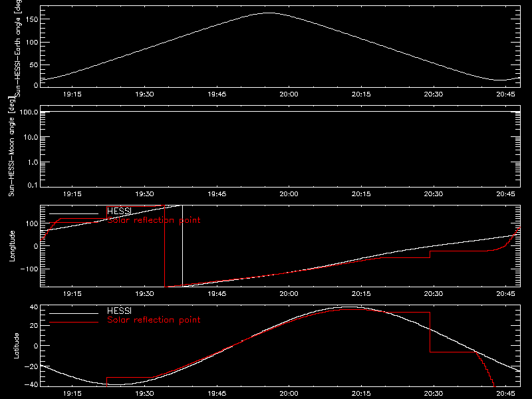Select HESSI legend text in Longitude plot
The height and width of the screenshot is (399, 532).
coord(119,211)
